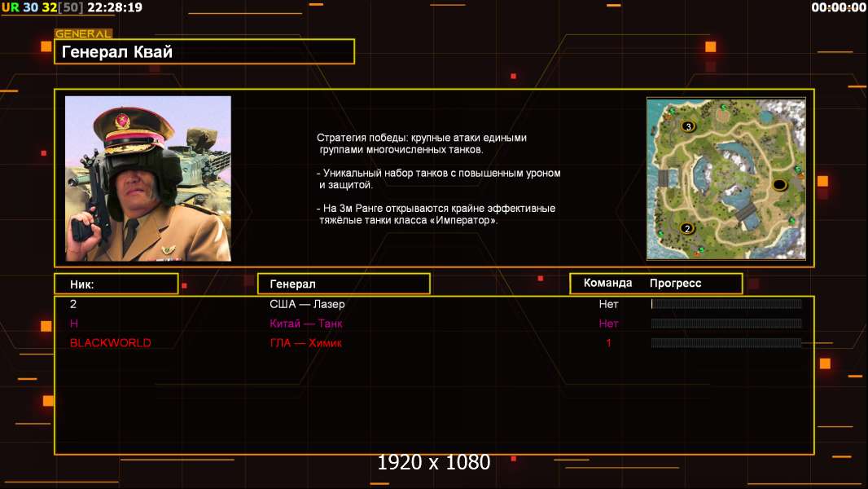Viewport: 868px width, 489px height.
Task: Click the Прогресс column header
Action: point(675,284)
